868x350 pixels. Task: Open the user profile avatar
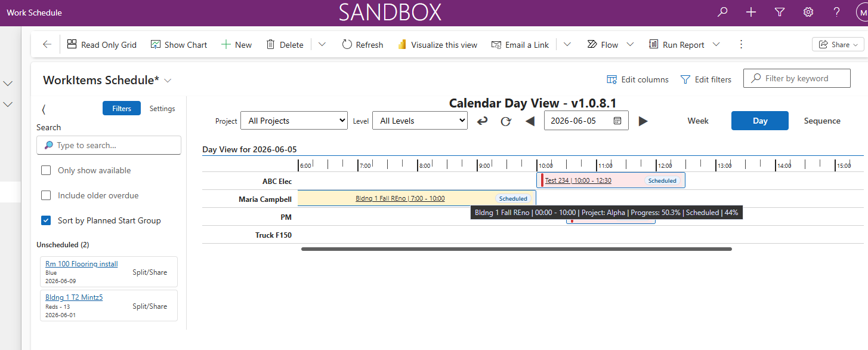click(862, 12)
